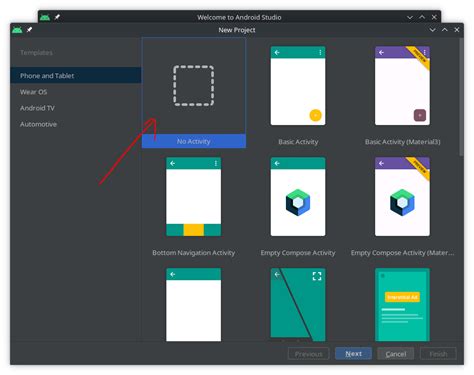Viewport: 474px width, 375px height.
Task: Click the Basic Activity (Material3) label text
Action: coord(402,142)
